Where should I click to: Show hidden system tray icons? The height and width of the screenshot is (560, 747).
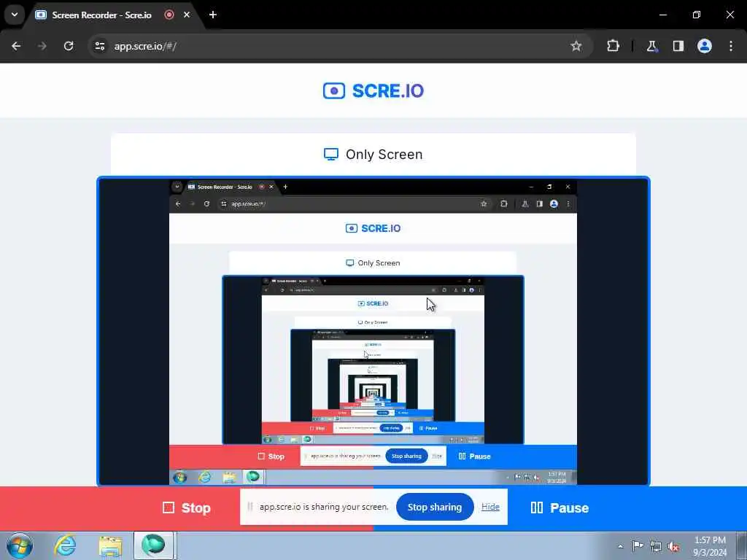click(620, 546)
